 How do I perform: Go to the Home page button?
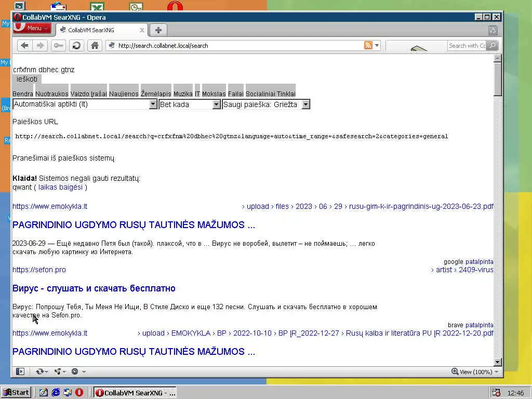95,46
